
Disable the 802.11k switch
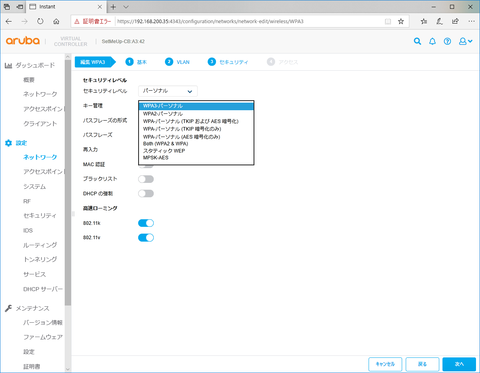click(146, 223)
